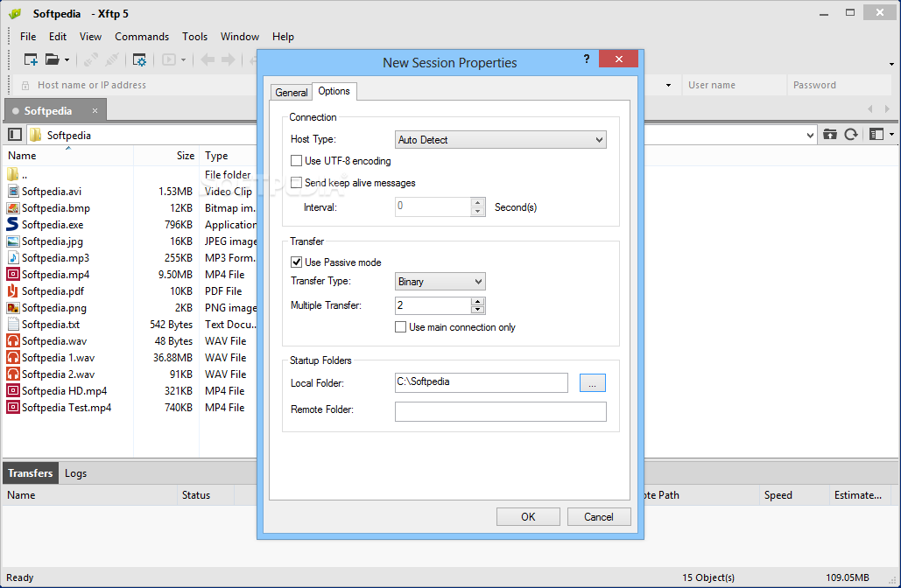
Task: Select the Softpedia.pdf file icon
Action: [12, 290]
